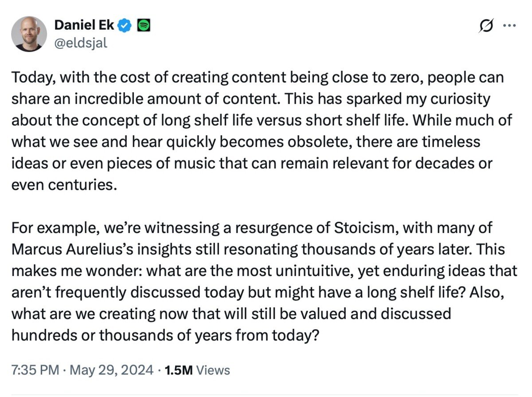Open the post via its 7:35 PM link

click(x=34, y=370)
